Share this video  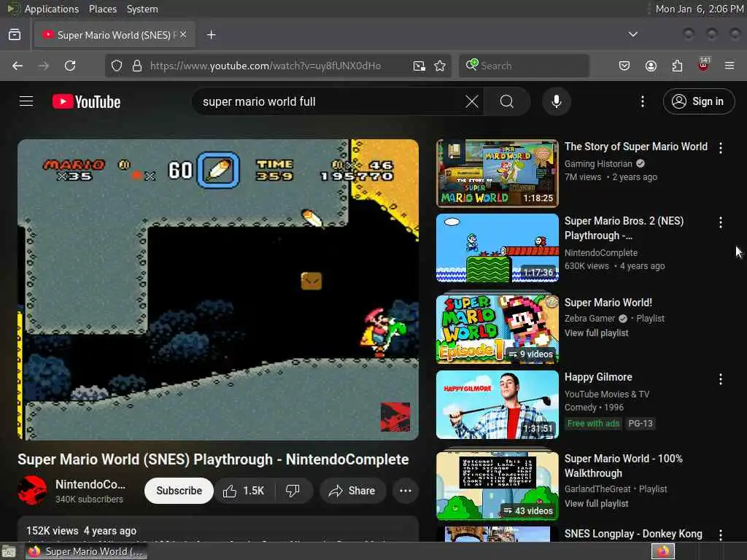(352, 491)
